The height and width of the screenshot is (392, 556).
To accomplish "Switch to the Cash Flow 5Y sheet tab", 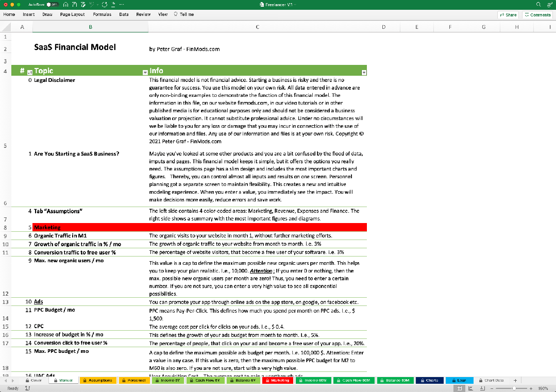I will click(205, 380).
